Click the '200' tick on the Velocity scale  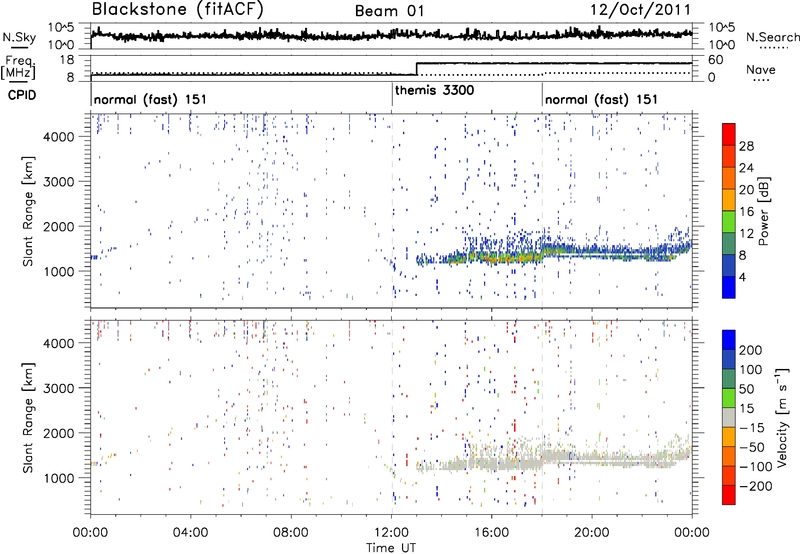(751, 350)
